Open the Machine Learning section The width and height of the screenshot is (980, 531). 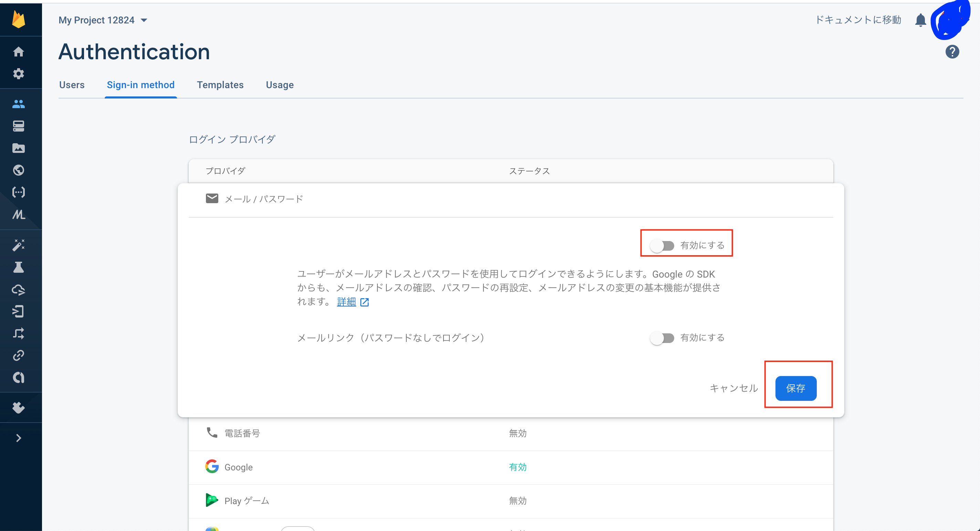pyautogui.click(x=18, y=215)
